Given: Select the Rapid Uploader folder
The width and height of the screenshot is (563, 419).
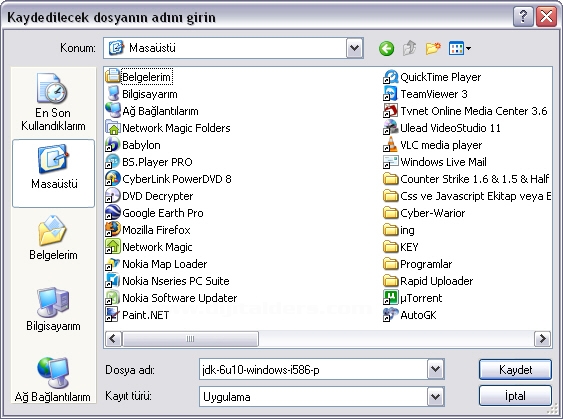Looking at the screenshot, I should point(428,280).
